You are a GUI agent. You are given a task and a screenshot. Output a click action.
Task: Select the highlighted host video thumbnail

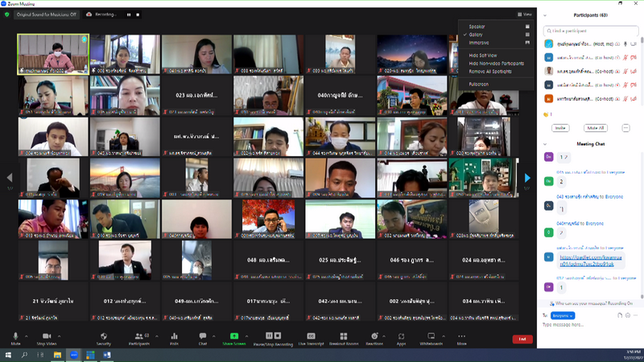(53, 54)
